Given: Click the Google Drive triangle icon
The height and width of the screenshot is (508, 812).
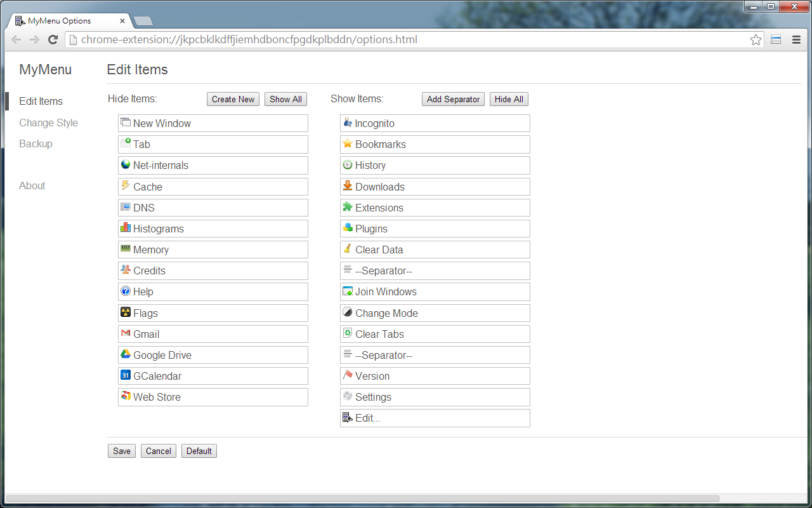Looking at the screenshot, I should [x=126, y=354].
